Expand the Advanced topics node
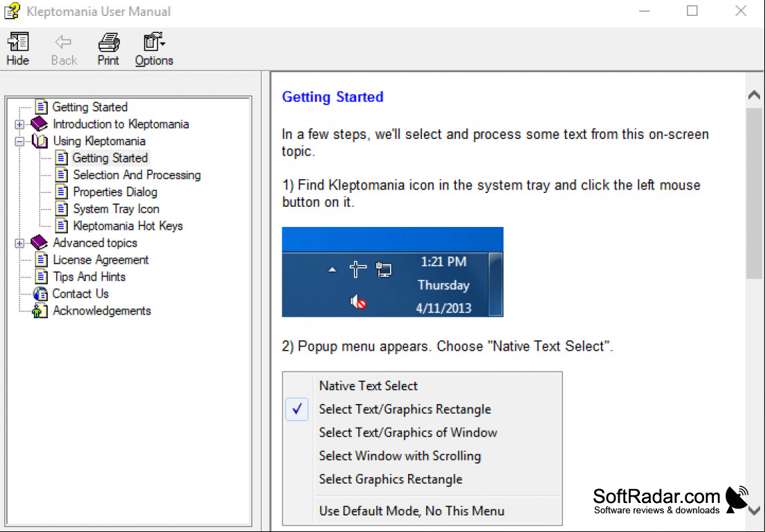Image resolution: width=765 pixels, height=532 pixels. (x=19, y=243)
